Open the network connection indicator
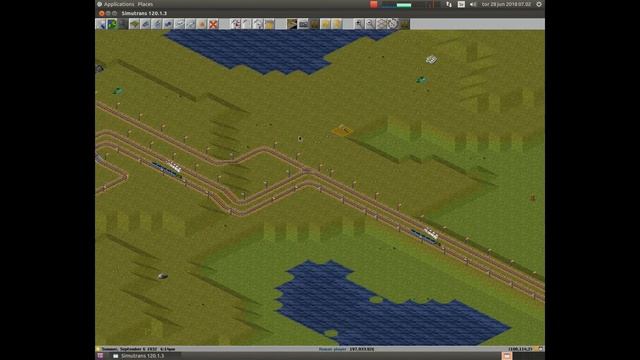Viewport: 640px width, 360px height. tap(449, 4)
